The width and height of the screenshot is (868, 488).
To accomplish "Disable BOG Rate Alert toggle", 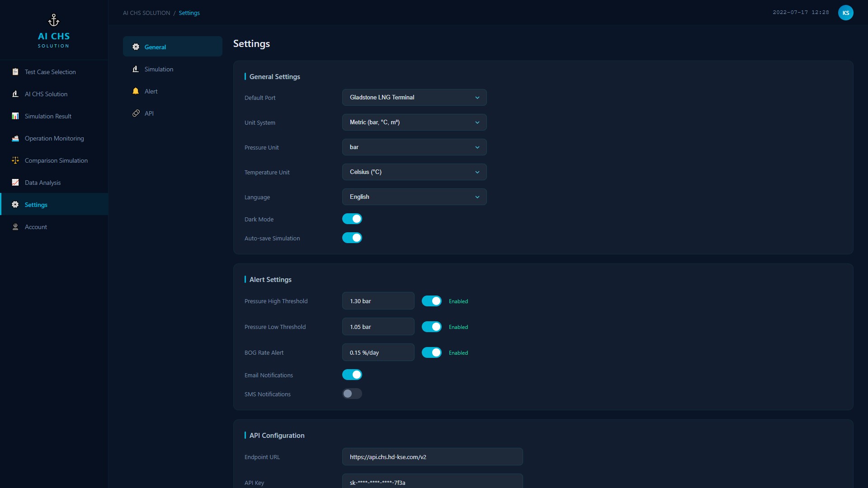I will tap(432, 352).
